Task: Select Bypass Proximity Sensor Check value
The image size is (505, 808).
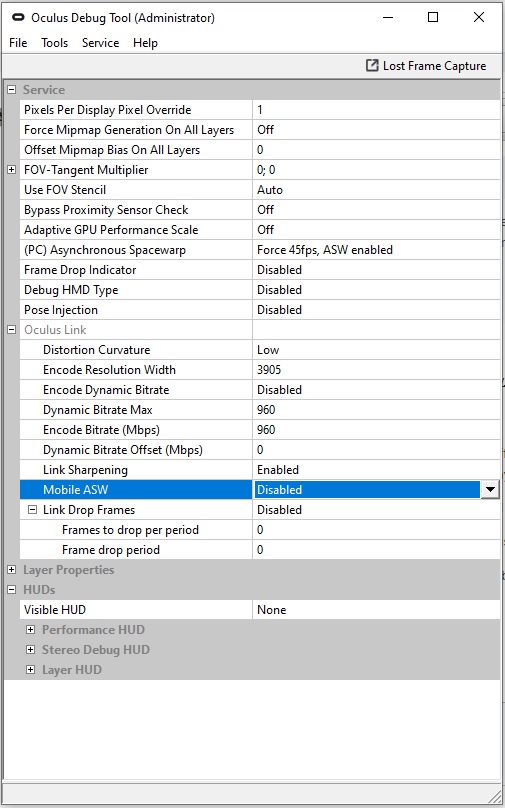Action: pos(376,210)
